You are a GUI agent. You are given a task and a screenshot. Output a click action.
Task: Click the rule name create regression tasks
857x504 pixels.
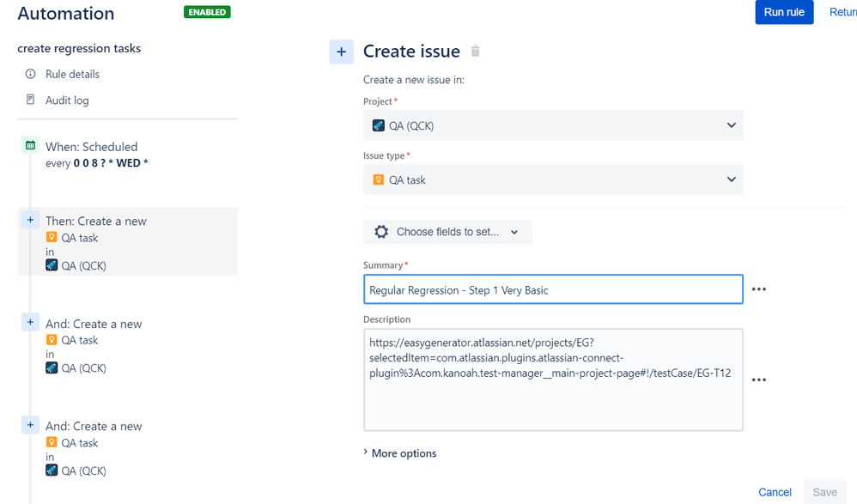[79, 48]
